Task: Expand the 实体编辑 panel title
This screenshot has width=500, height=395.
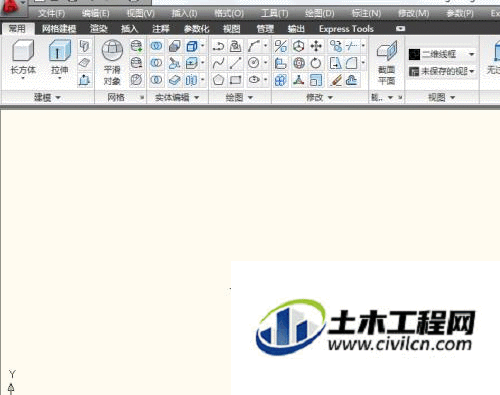Action: coord(177,98)
